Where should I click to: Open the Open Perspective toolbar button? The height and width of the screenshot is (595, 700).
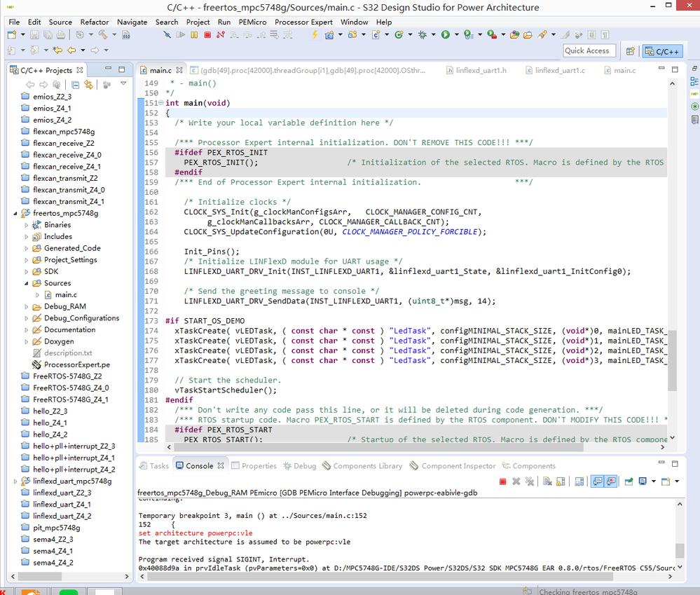coord(631,51)
